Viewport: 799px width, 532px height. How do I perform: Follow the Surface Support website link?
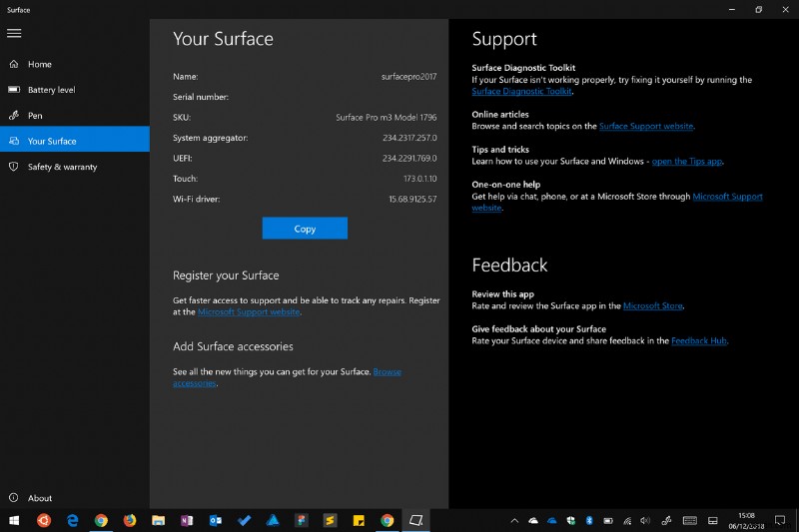[645, 127]
